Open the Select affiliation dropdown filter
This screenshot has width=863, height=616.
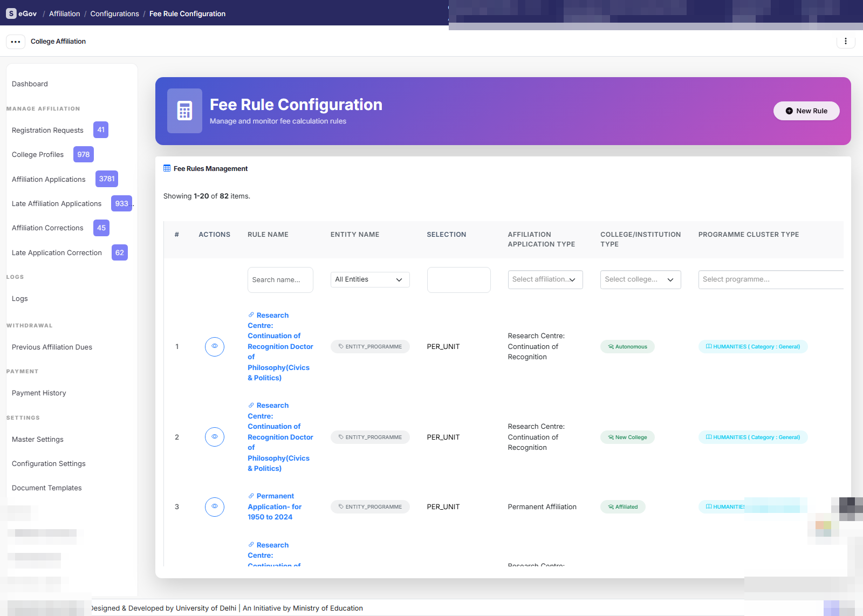pyautogui.click(x=545, y=279)
